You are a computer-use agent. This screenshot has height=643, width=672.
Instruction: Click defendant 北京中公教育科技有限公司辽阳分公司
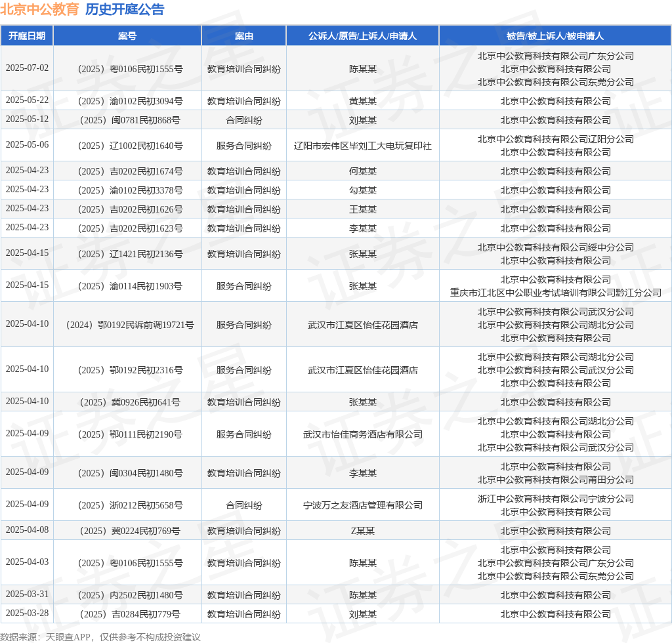tap(555, 139)
